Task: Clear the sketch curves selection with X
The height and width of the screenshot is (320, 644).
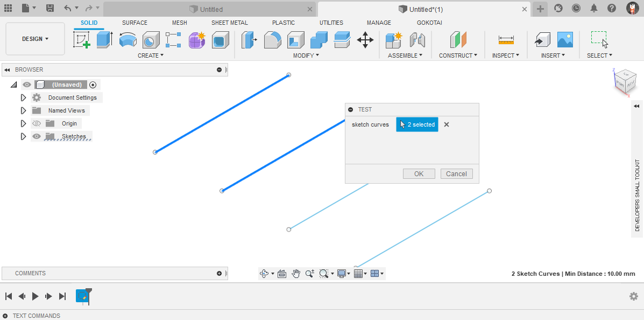Action: click(447, 124)
